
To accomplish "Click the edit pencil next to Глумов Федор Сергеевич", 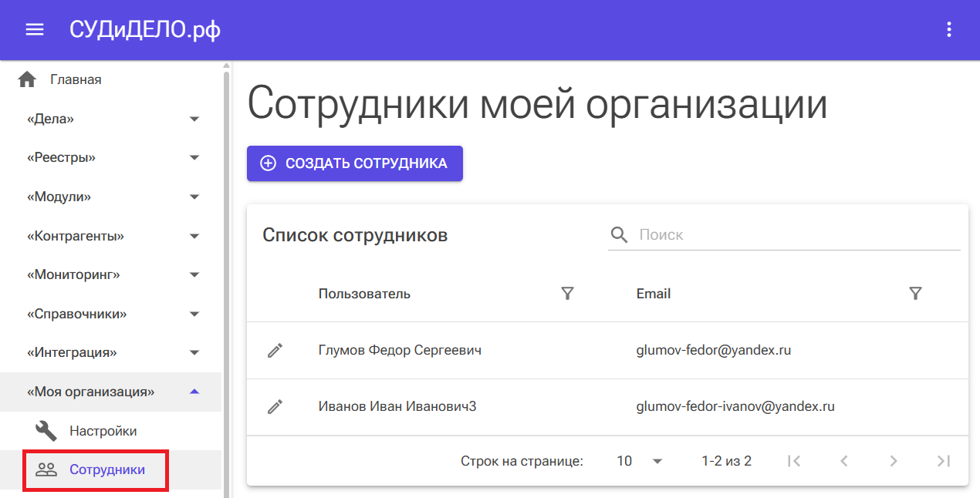I will (x=275, y=349).
